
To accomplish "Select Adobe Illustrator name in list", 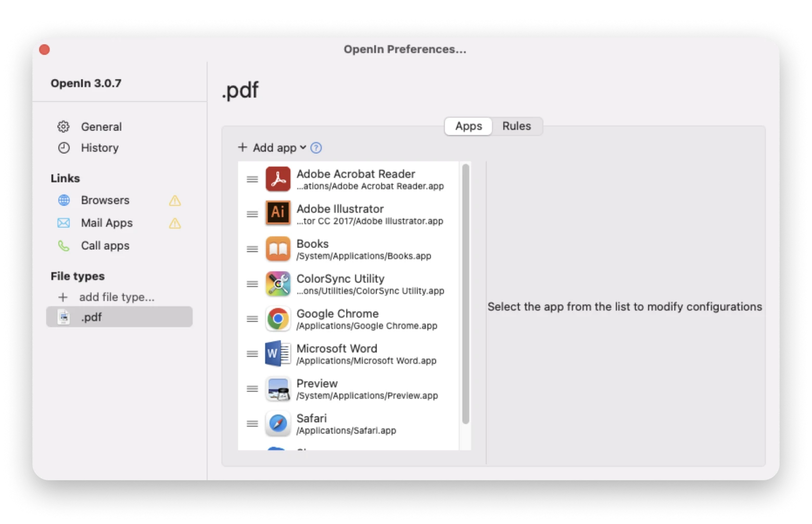I will click(340, 209).
